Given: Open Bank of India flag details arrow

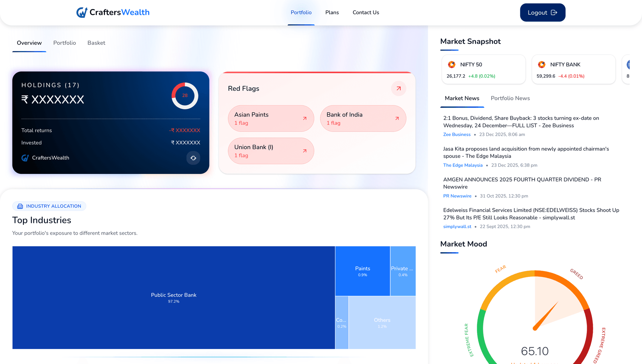Looking at the screenshot, I should [x=397, y=118].
